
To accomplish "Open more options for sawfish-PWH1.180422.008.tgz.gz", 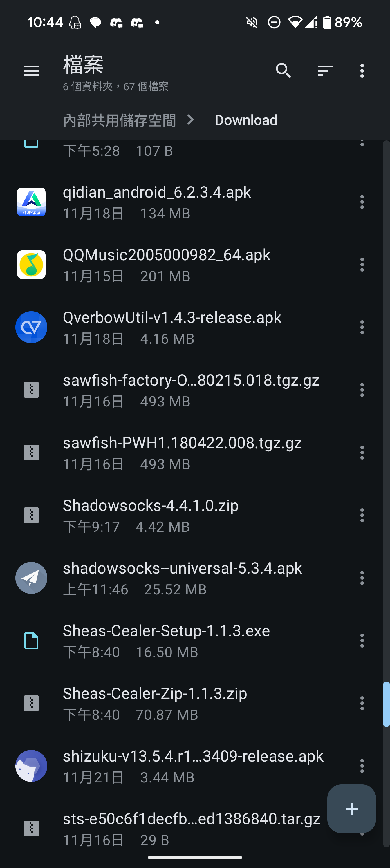I will (362, 453).
